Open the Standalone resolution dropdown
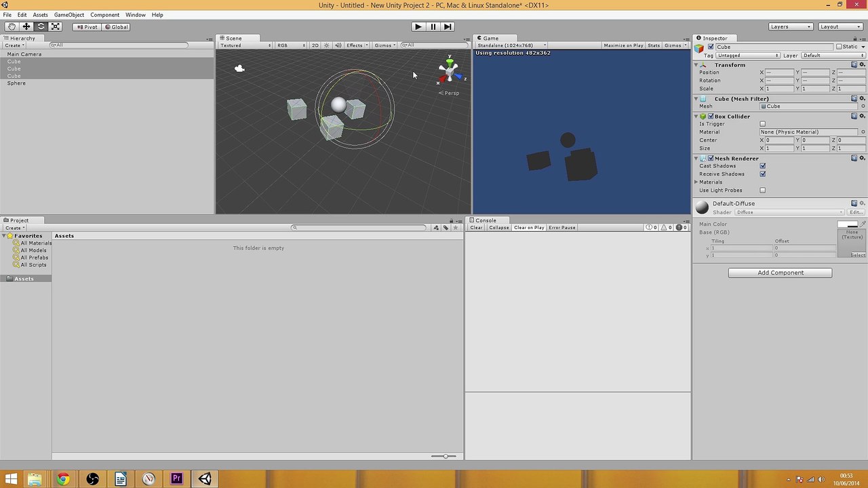Viewport: 868px width, 488px height. coord(512,45)
